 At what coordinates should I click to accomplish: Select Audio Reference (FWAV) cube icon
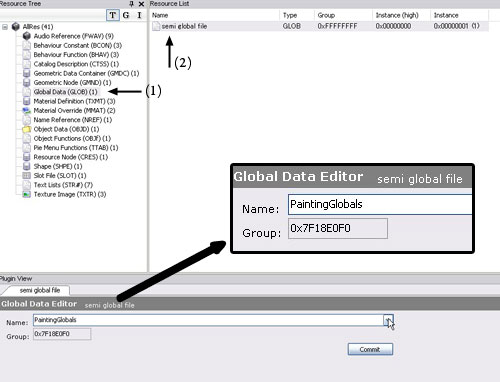click(x=27, y=36)
